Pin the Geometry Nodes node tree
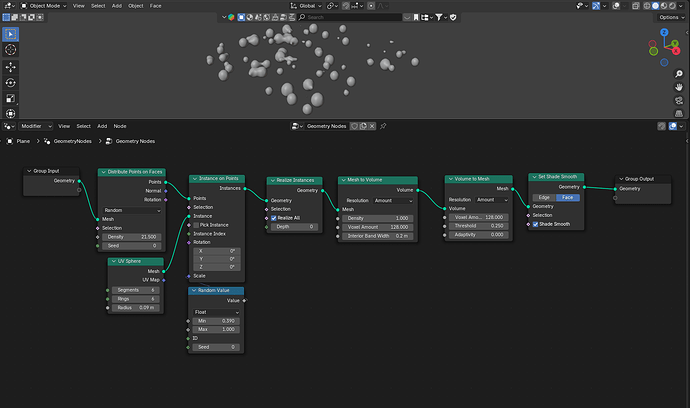Screen dimensions: 690x408 383,126
